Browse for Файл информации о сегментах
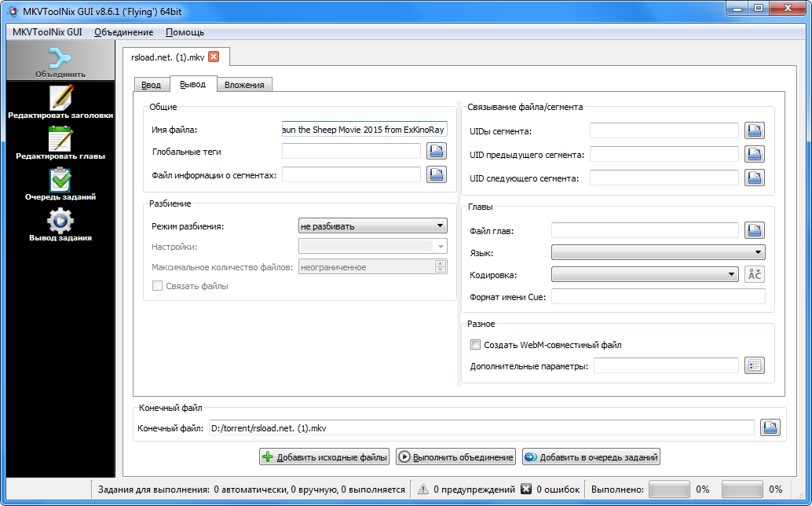 [437, 174]
